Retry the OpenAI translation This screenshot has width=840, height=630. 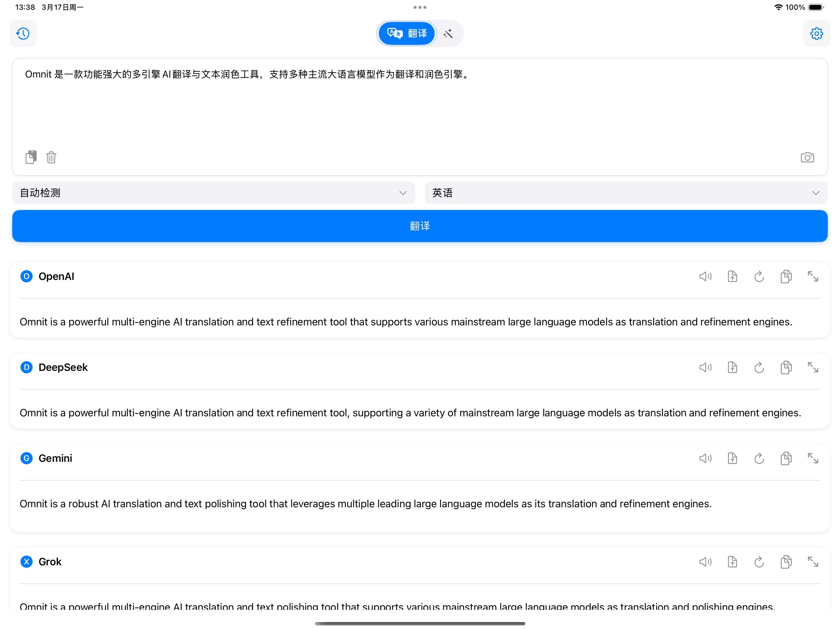[759, 277]
